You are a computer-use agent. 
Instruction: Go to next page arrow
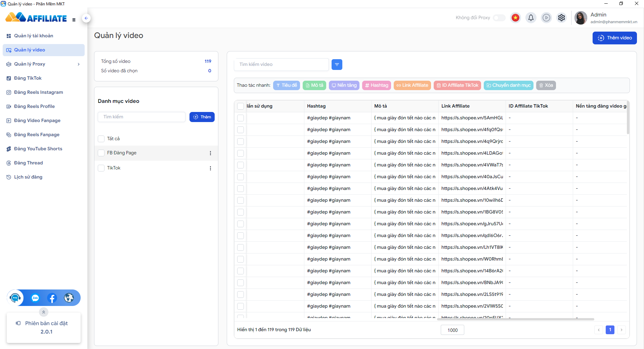click(x=621, y=330)
